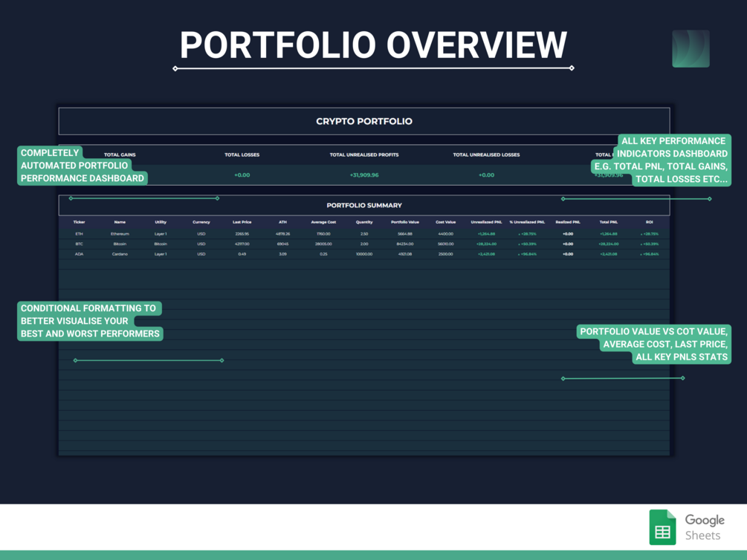Screen dimensions: 747x560
Task: Click the +0.00 Realized PNL cell for BTC
Action: [568, 244]
